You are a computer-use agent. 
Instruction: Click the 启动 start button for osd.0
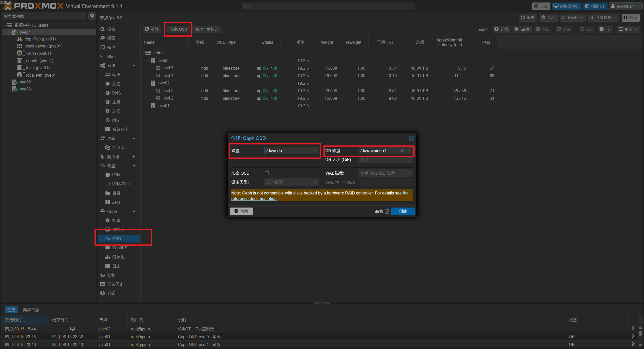522,29
